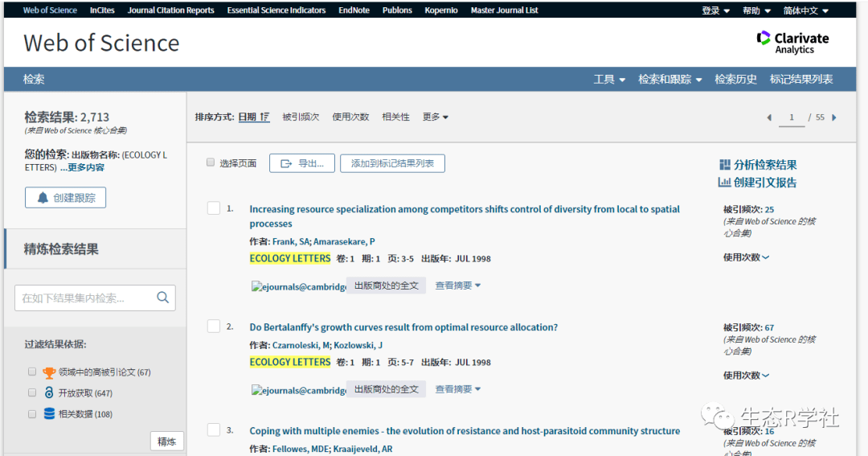Click the Clarivate Analytics logo

coord(792,43)
